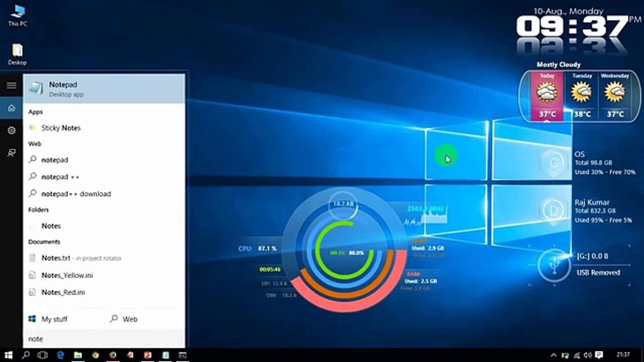Launch Microsoft Edge from the taskbar
Viewport: 644px width, 362px height.
pyautogui.click(x=60, y=355)
